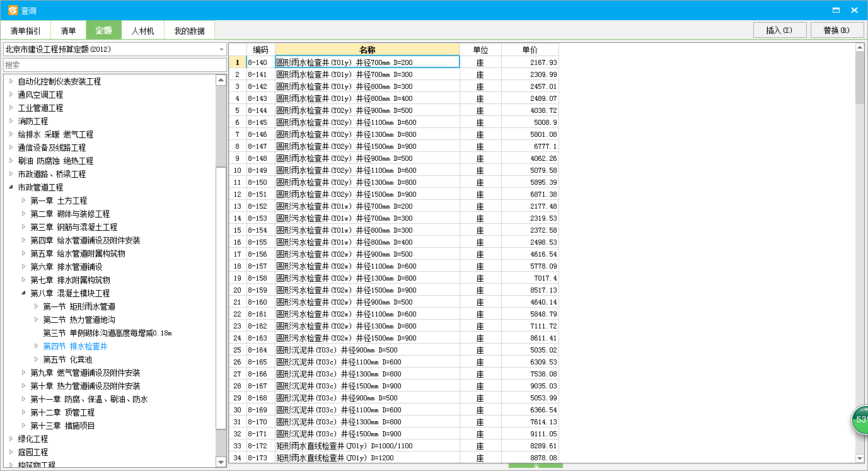Select 第十一章 防腐、保温、刷油、防水
The image size is (868, 471).
[x=89, y=399]
